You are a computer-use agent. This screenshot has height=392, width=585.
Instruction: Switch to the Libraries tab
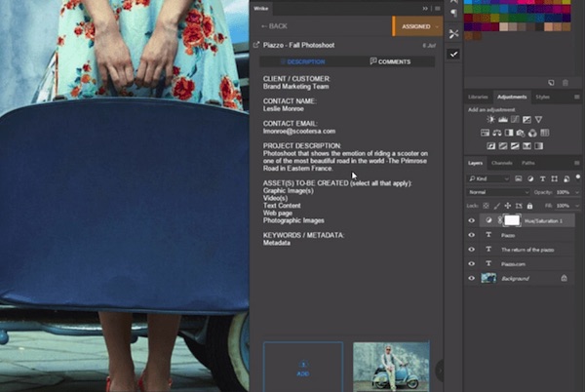(x=478, y=97)
